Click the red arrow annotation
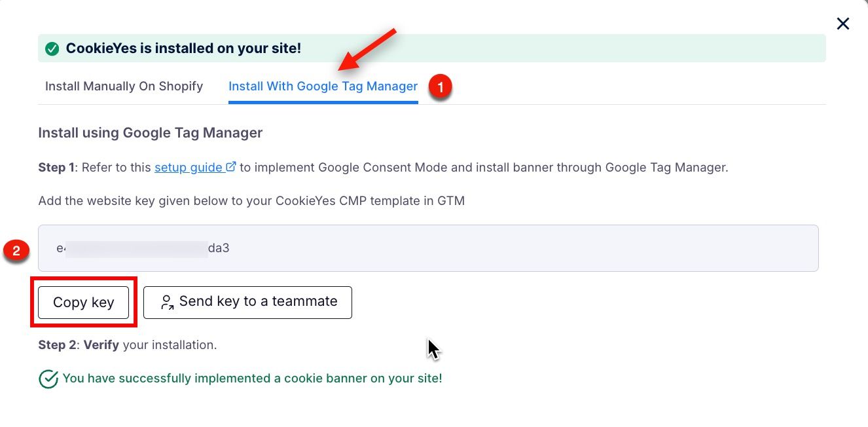The image size is (868, 427). coord(367,49)
